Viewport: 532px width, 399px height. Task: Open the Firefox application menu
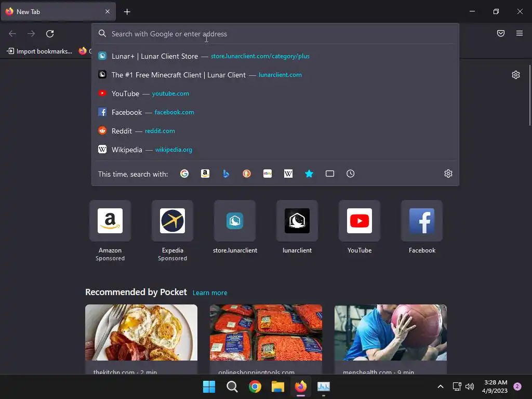[520, 33]
